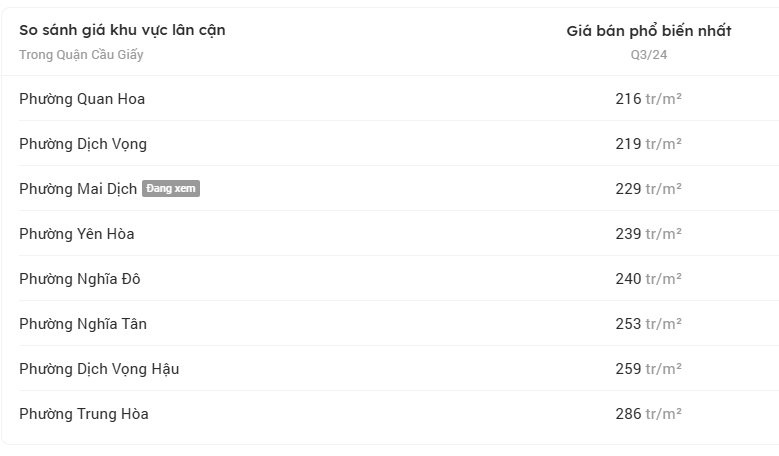
Task: Open the Phường Quan Hoa link
Action: tap(82, 99)
